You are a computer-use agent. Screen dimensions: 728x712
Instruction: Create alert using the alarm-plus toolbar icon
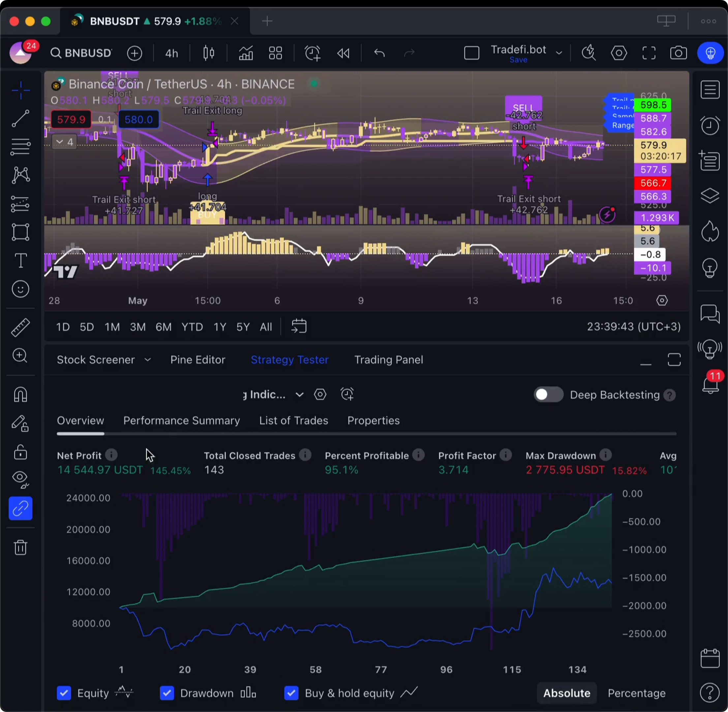[312, 53]
